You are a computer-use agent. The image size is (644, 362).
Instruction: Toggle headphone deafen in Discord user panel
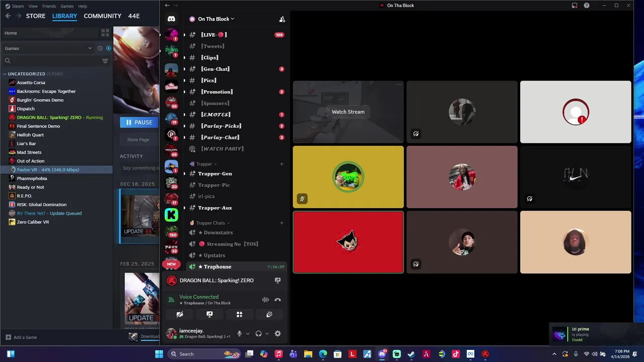click(259, 333)
